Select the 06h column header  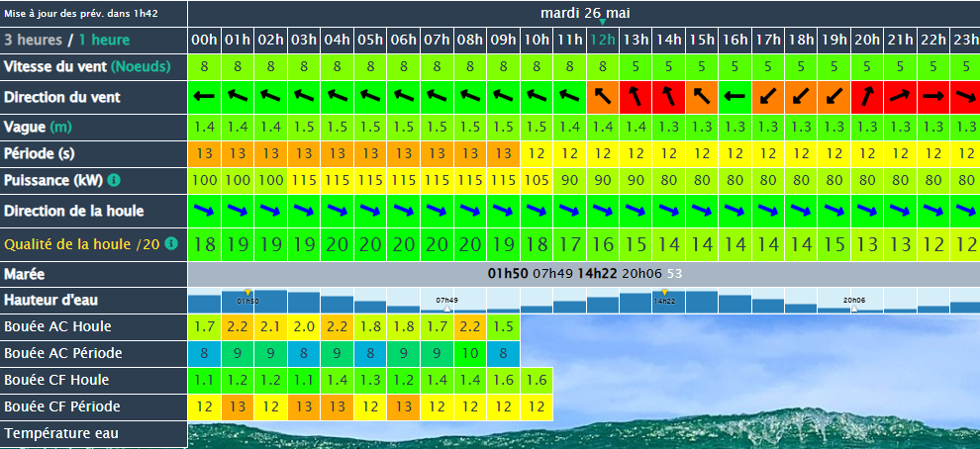[x=404, y=41]
